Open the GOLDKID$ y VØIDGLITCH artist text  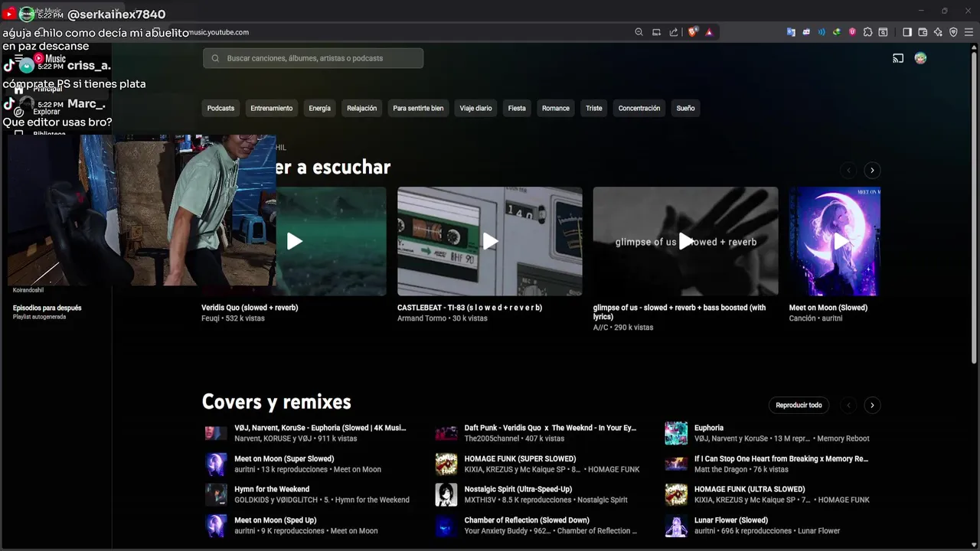click(x=276, y=500)
